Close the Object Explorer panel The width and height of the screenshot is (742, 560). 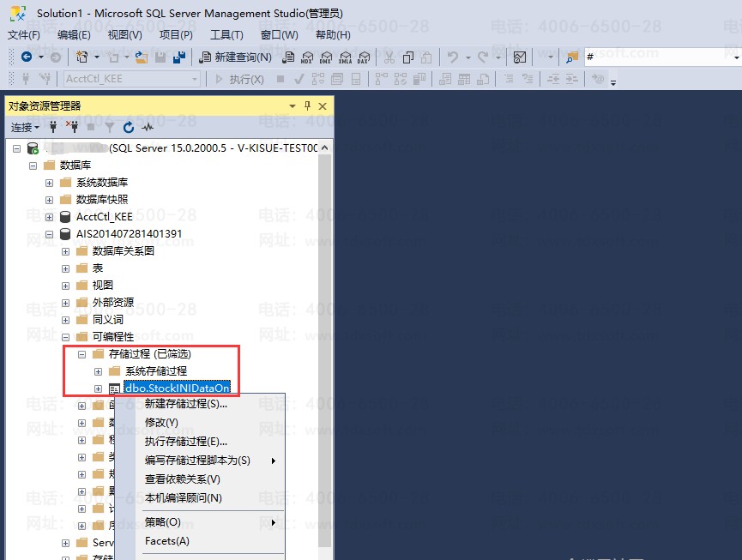pyautogui.click(x=323, y=106)
